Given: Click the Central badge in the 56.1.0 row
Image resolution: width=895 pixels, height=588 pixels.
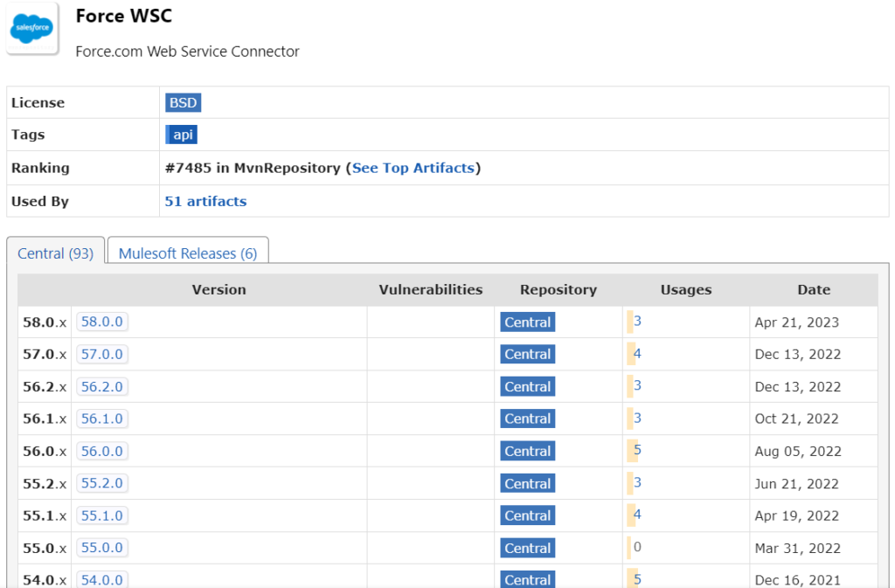Looking at the screenshot, I should click(527, 419).
